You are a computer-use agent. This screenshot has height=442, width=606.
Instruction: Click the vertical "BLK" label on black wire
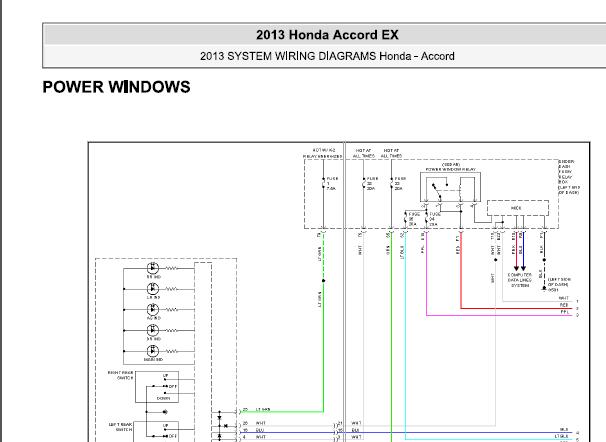[x=541, y=250]
